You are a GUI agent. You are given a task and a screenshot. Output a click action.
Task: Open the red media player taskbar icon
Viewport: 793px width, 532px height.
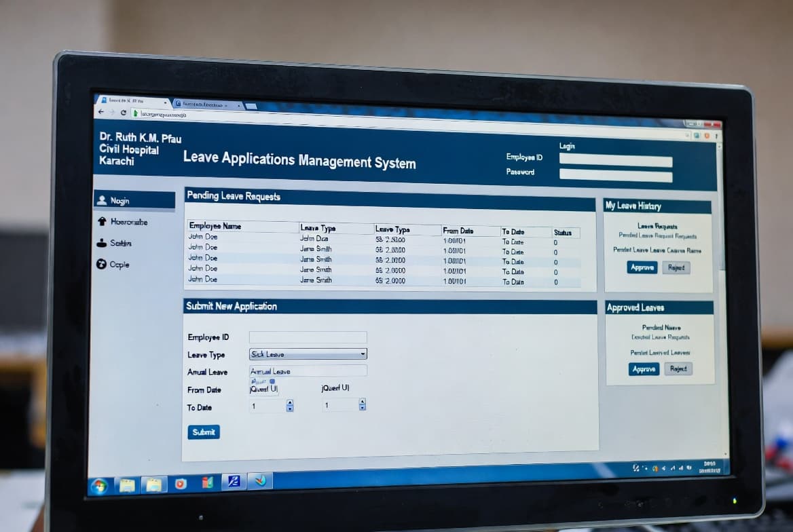[x=180, y=483]
